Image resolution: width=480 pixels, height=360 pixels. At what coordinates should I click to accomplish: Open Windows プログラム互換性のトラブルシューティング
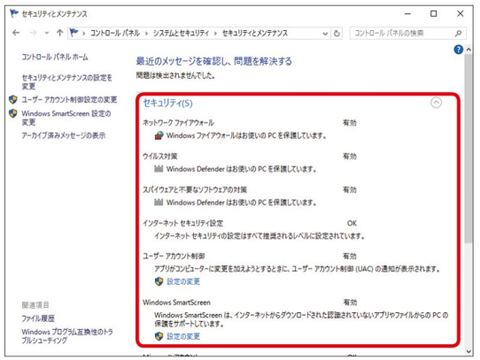pyautogui.click(x=67, y=336)
